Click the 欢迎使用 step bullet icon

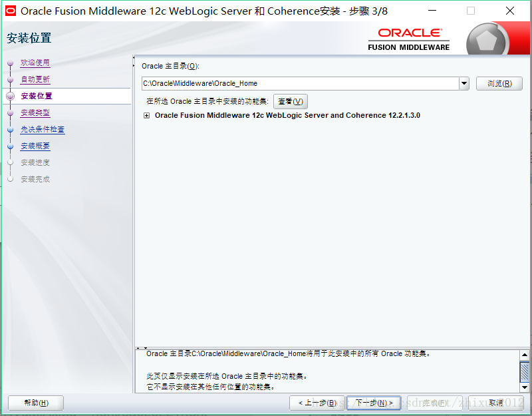click(10, 63)
